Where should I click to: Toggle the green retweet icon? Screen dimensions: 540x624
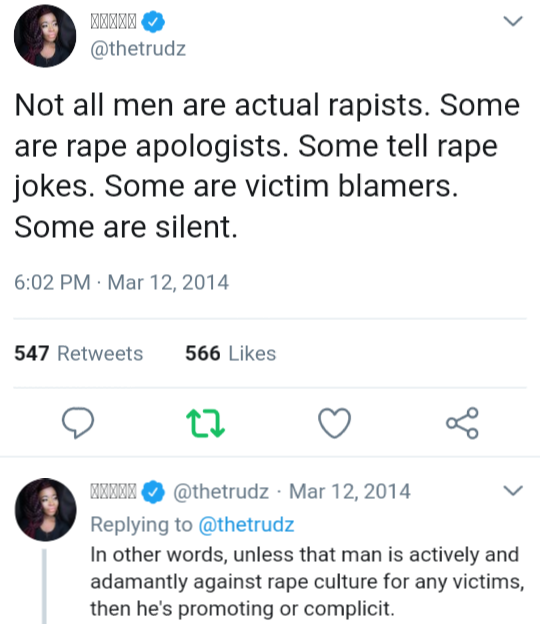[x=205, y=423]
